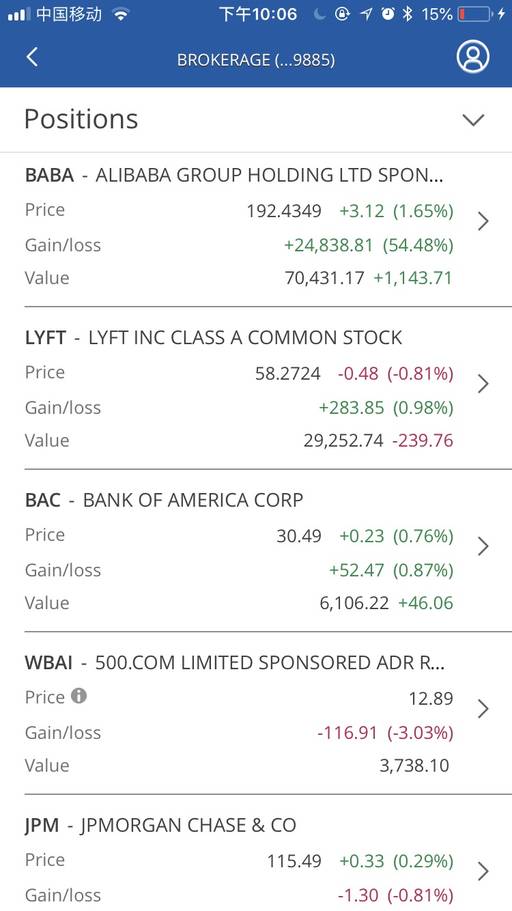Image resolution: width=512 pixels, height=911 pixels.
Task: Open the LYFT Inc Class A row
Action: click(256, 388)
